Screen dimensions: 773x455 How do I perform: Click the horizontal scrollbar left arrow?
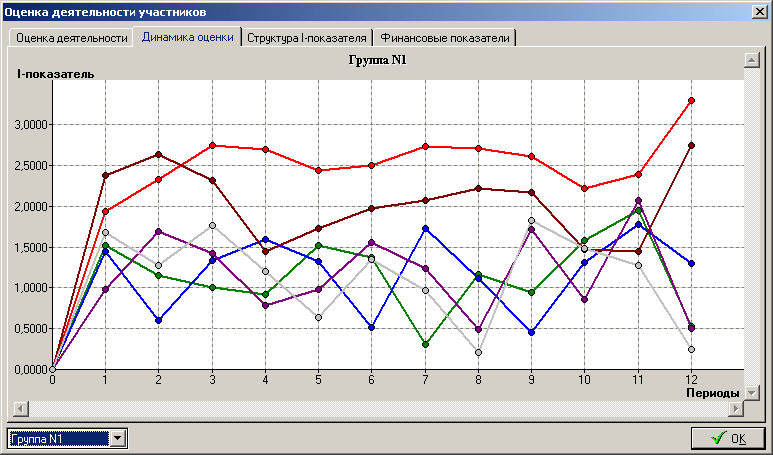(x=21, y=408)
